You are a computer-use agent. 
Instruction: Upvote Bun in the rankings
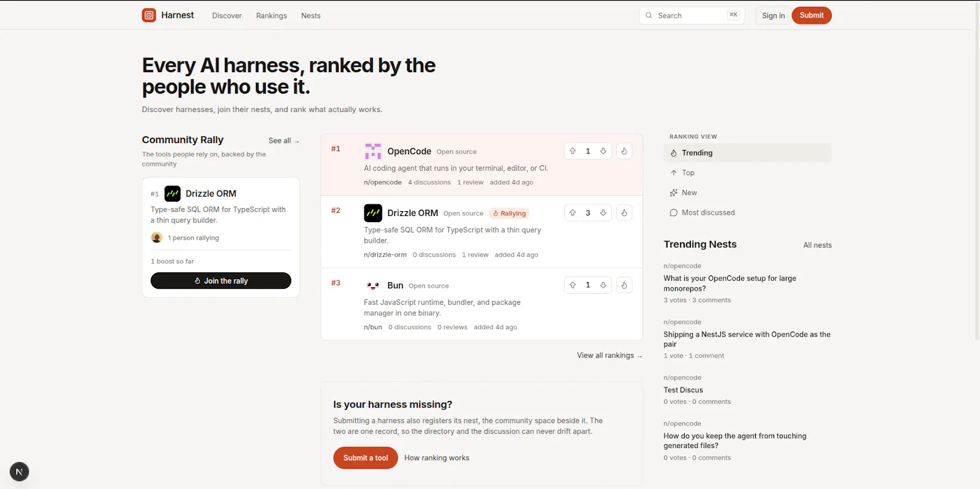[573, 285]
